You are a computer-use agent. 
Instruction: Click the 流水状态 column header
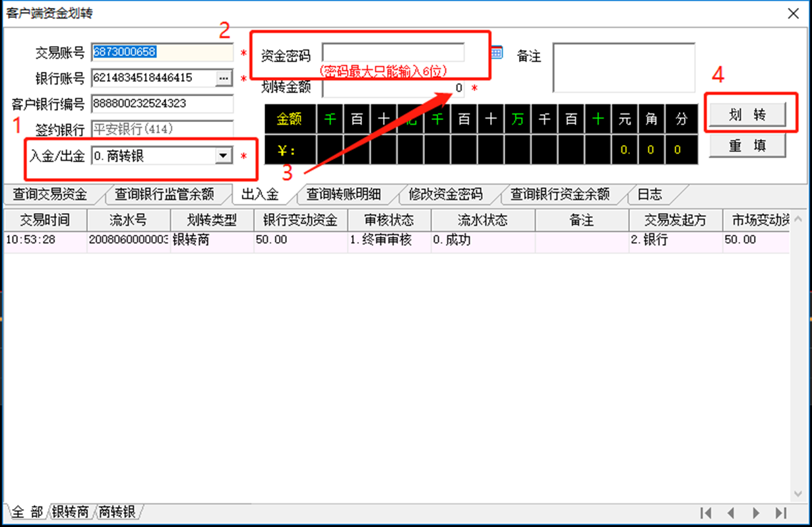483,220
